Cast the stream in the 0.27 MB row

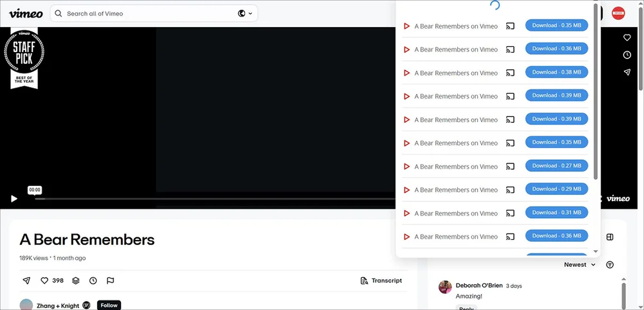[x=510, y=167]
